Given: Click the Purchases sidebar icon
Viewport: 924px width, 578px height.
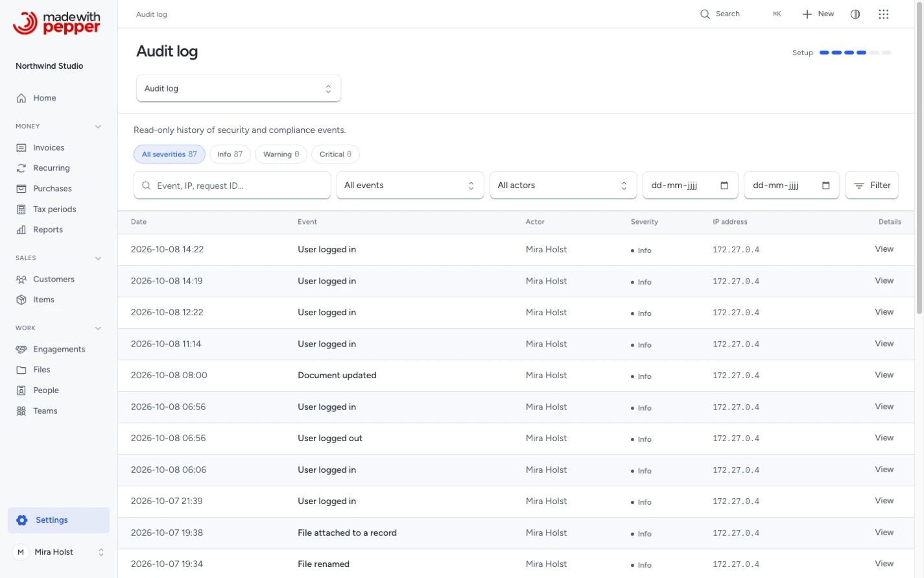Looking at the screenshot, I should click(21, 189).
